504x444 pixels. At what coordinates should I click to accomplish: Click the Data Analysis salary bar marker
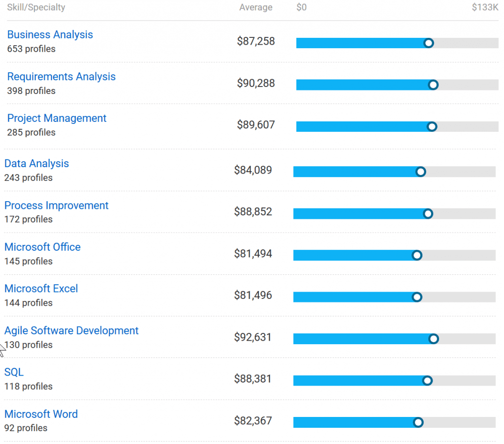pyautogui.click(x=421, y=172)
